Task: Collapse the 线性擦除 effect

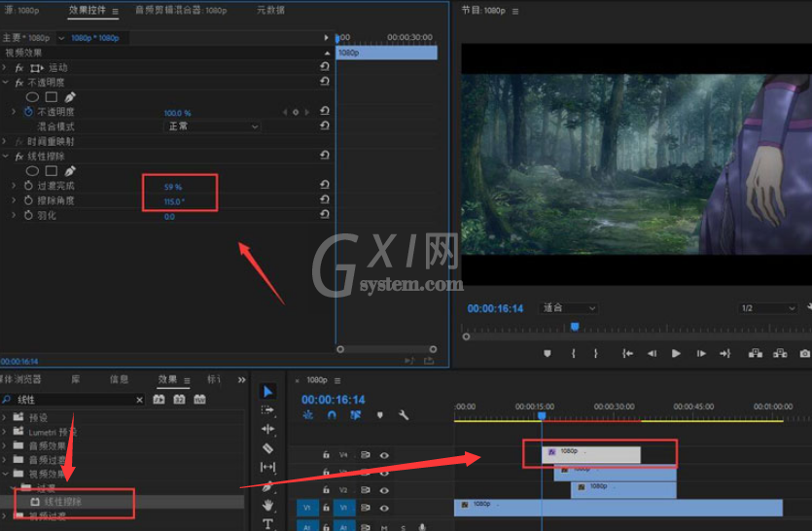Action: [x=5, y=156]
